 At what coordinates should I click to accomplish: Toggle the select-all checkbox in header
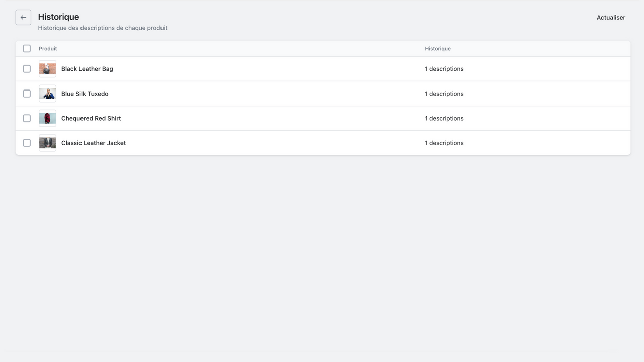(x=27, y=49)
